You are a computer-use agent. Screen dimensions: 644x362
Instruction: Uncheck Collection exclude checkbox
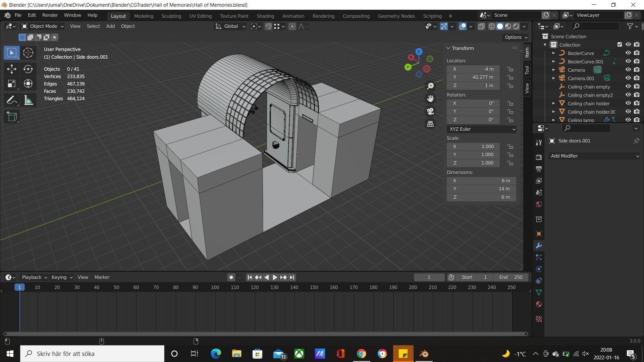point(620,45)
